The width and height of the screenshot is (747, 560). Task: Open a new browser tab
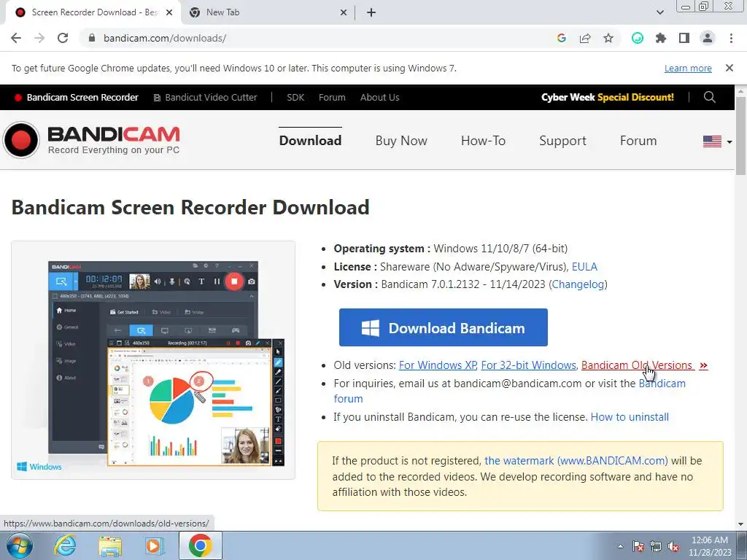[x=371, y=12]
